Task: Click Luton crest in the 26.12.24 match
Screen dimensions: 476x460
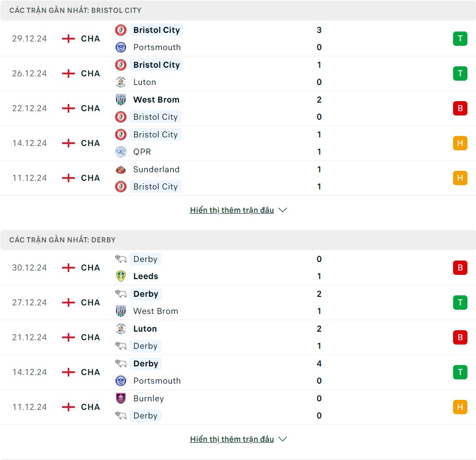Action: (x=121, y=82)
